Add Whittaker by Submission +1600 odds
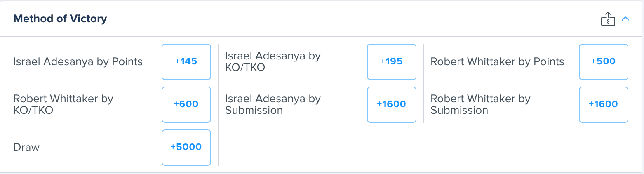The image size is (644, 174). click(604, 105)
